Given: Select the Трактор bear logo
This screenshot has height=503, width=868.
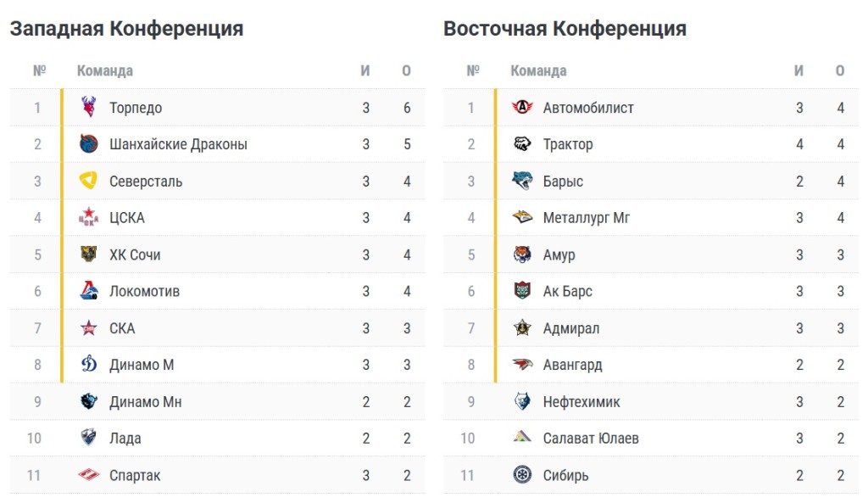Looking at the screenshot, I should (x=522, y=144).
